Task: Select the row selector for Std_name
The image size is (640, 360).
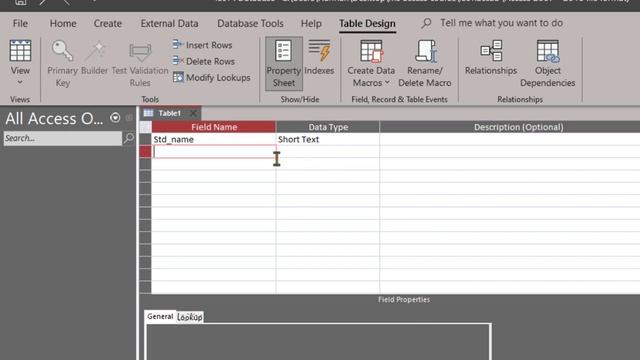Action: point(145,139)
